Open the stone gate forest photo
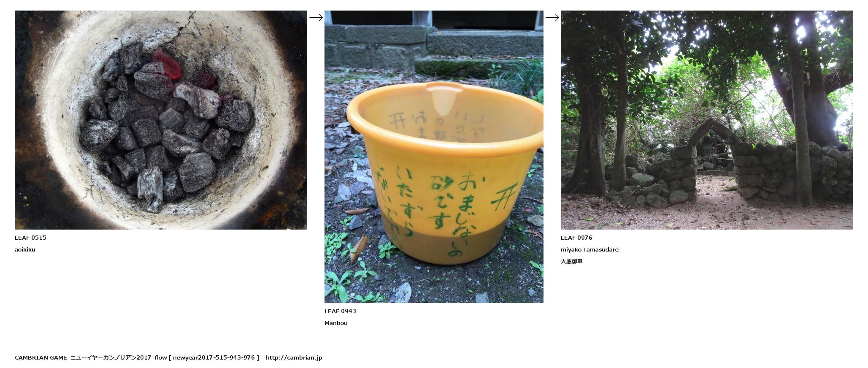868x368 pixels. pyautogui.click(x=707, y=120)
